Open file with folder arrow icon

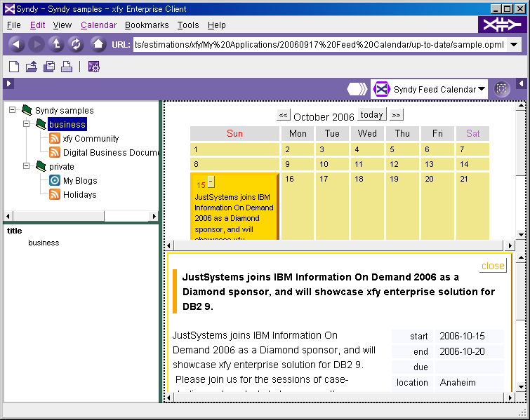tap(32, 67)
